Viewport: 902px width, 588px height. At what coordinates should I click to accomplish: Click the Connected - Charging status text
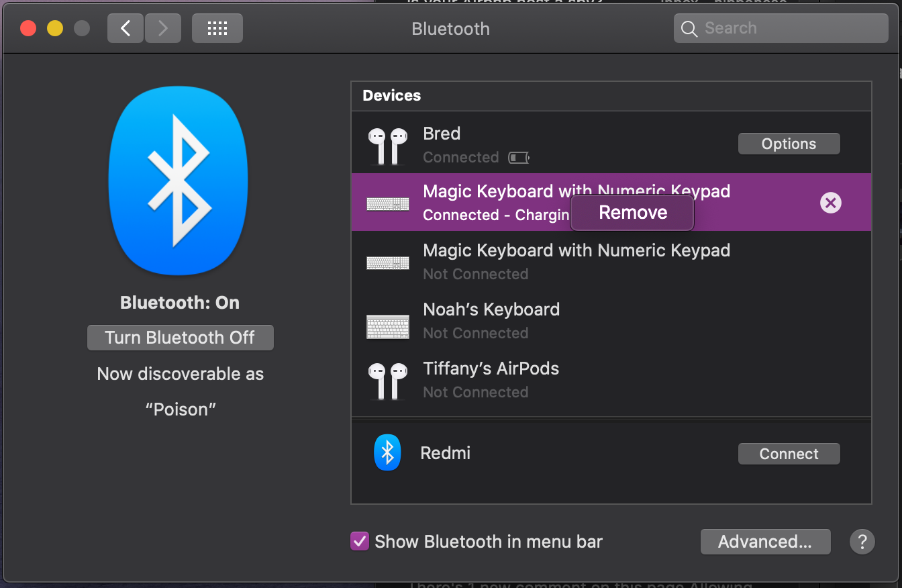pos(496,215)
